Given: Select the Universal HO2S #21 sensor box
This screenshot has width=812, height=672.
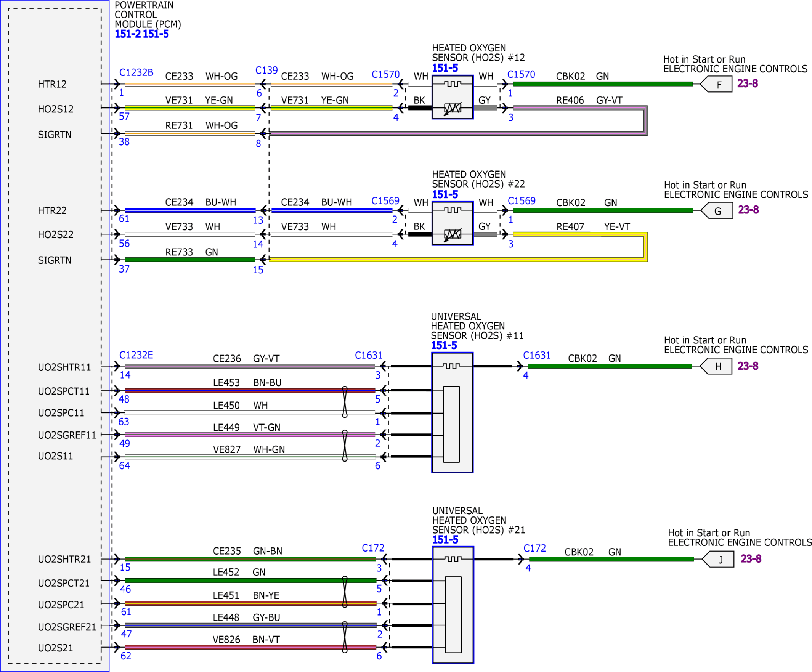Looking at the screenshot, I should tap(453, 605).
